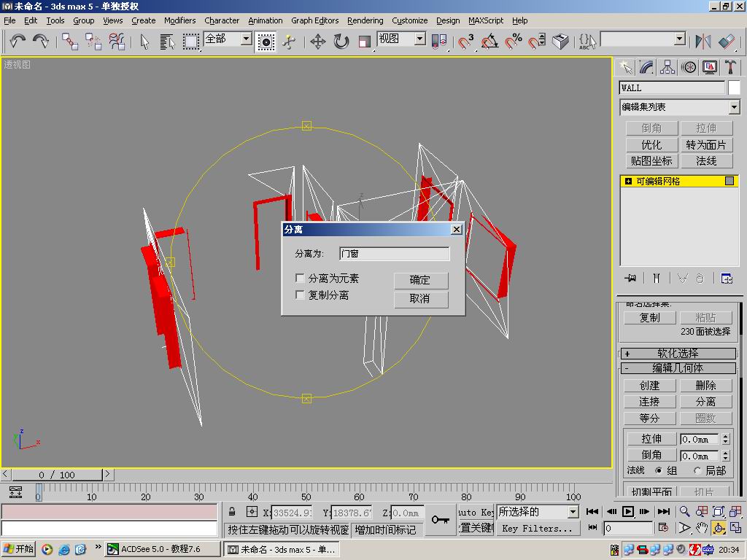Click the Mirror tool icon

[x=703, y=42]
